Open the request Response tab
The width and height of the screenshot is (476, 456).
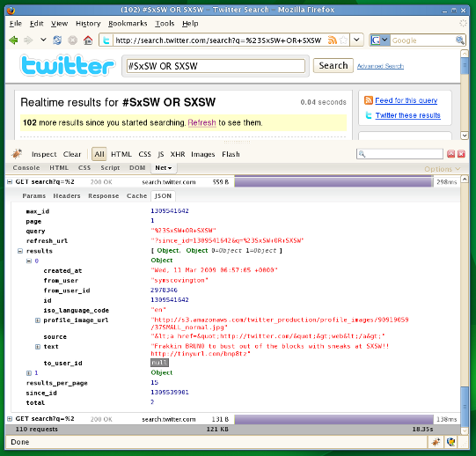(104, 196)
